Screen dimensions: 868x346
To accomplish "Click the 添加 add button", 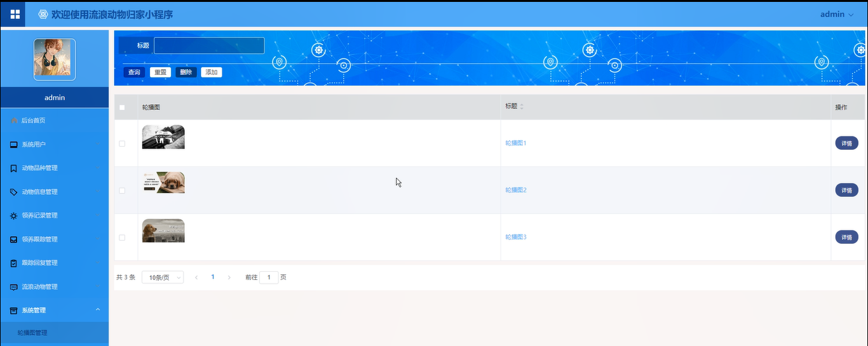I will point(212,72).
